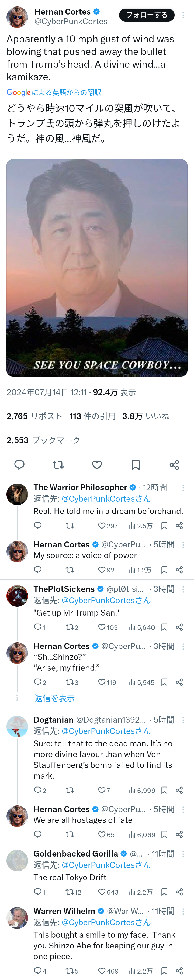Viewport: 194px width, 980px height.
Task: Repost the ThePlotSickens reply
Action: 70,627
